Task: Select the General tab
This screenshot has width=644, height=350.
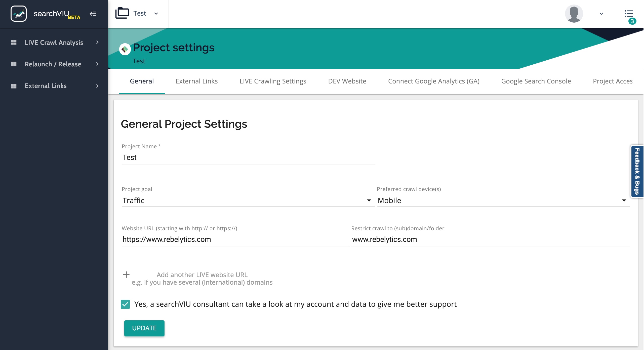Action: [x=142, y=81]
